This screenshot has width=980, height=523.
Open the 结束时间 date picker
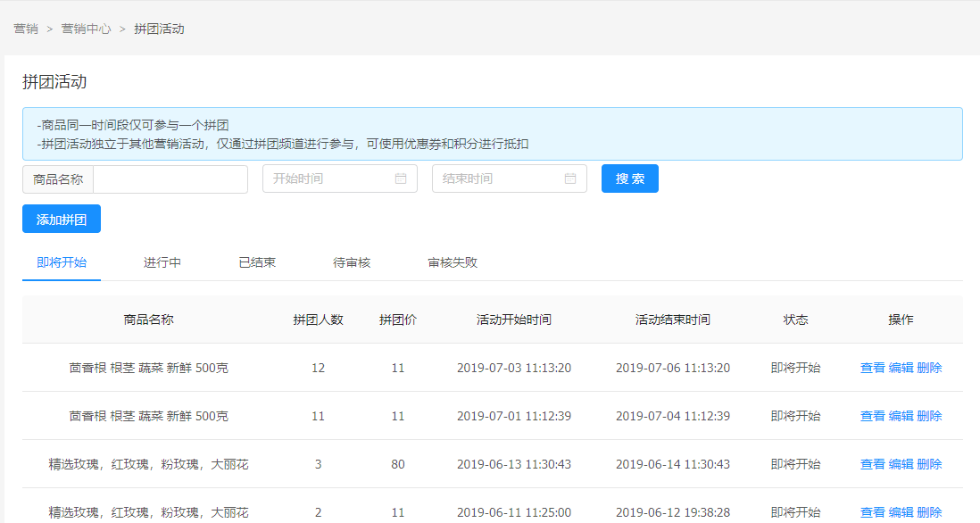point(500,178)
